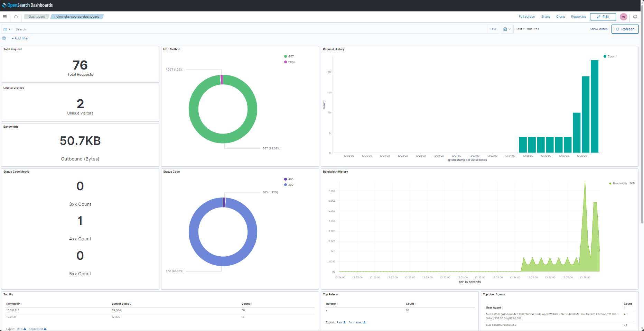This screenshot has height=331, width=644.
Task: Download Formatted export in Top Referer panel
Action: click(x=357, y=322)
